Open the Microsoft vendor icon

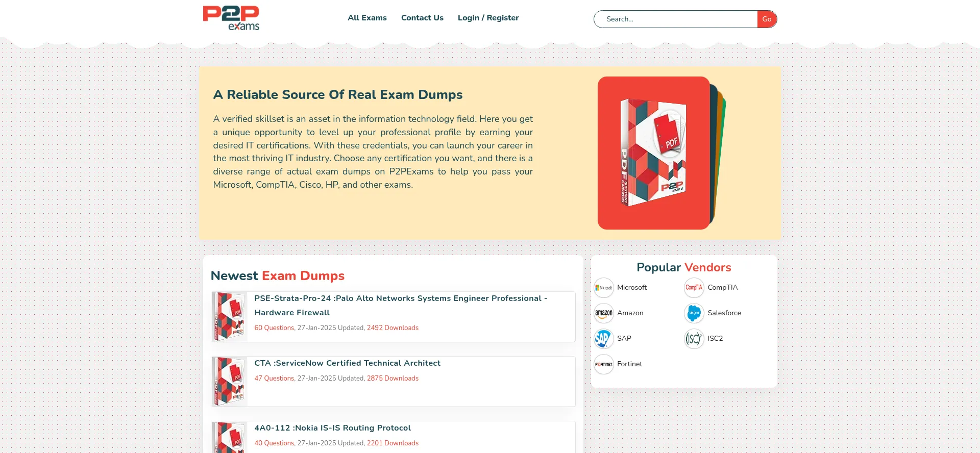tap(604, 288)
